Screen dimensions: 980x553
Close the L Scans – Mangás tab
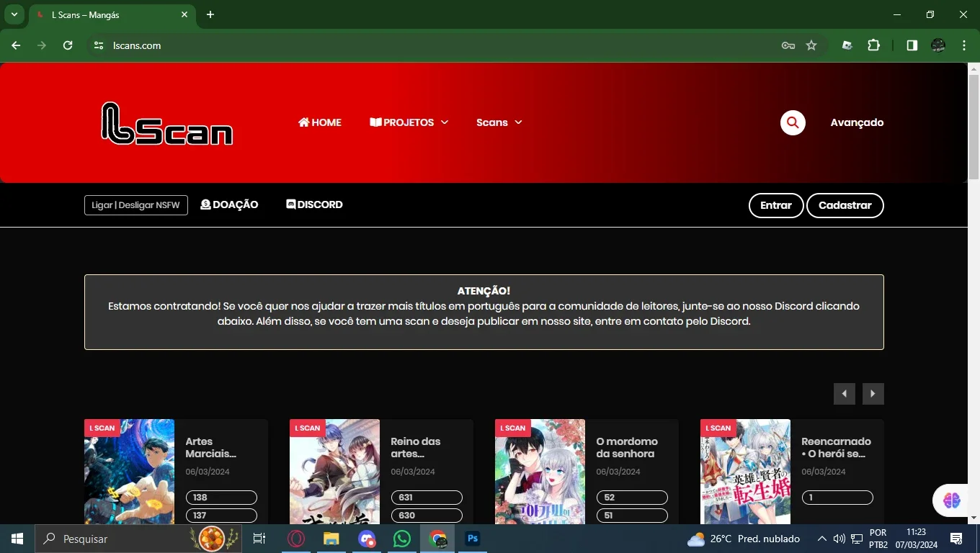coord(184,14)
